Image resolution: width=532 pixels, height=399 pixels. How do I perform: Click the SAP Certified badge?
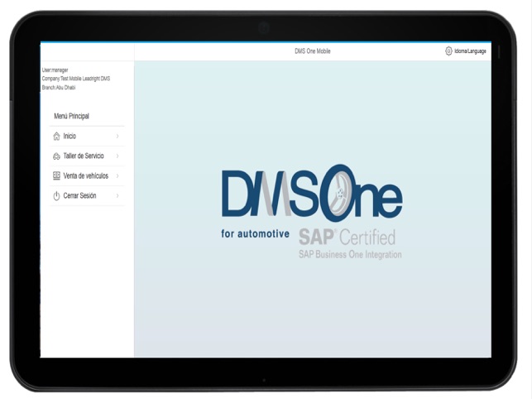point(347,237)
